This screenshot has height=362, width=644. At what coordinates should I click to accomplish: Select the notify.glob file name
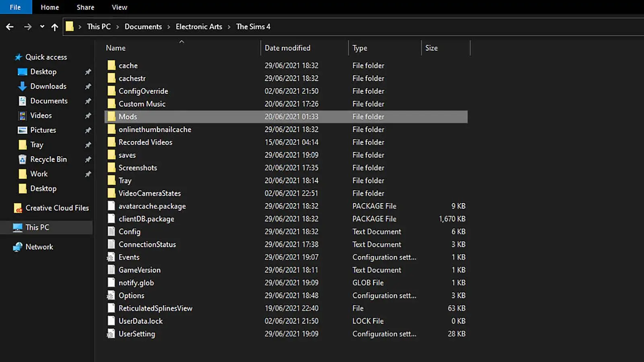pos(136,283)
